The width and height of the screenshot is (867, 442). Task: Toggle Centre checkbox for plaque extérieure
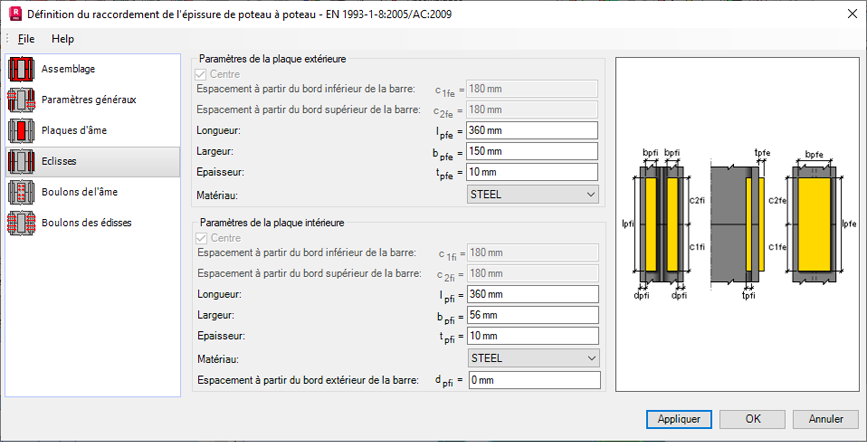(x=203, y=74)
